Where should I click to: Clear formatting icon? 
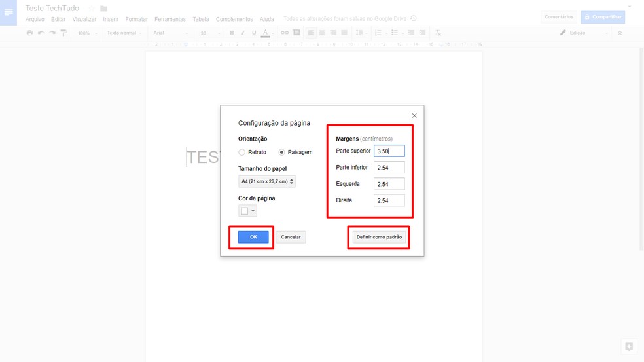tap(438, 33)
